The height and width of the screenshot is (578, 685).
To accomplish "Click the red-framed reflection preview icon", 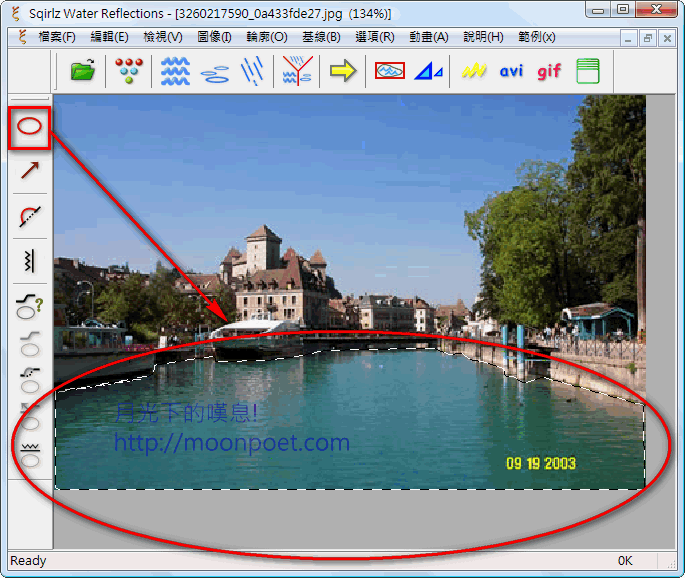I will pyautogui.click(x=390, y=71).
